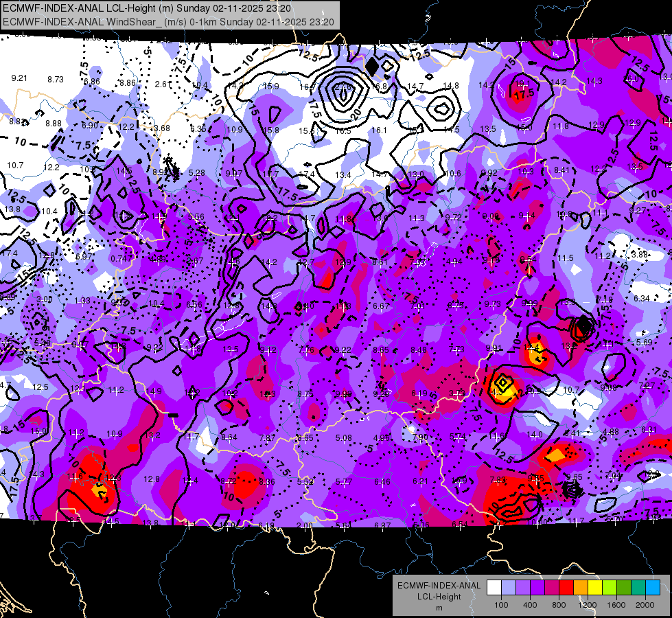The image size is (672, 618).
Task: Click the magenta legend swatch near 800
Action: [552, 588]
